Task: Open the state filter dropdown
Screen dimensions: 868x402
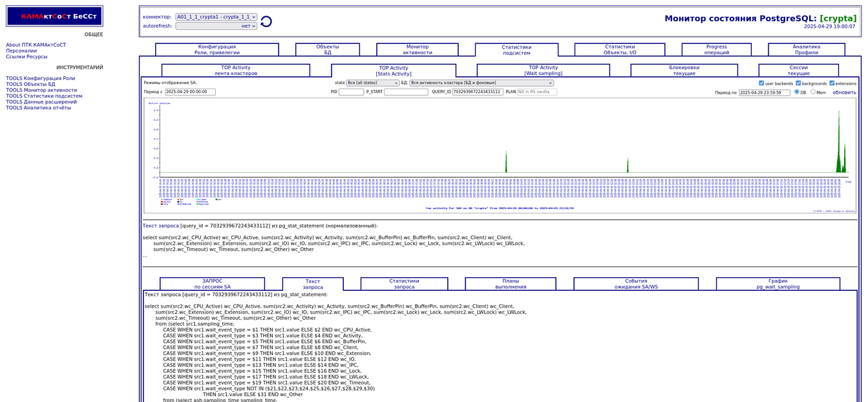Action: pos(372,83)
